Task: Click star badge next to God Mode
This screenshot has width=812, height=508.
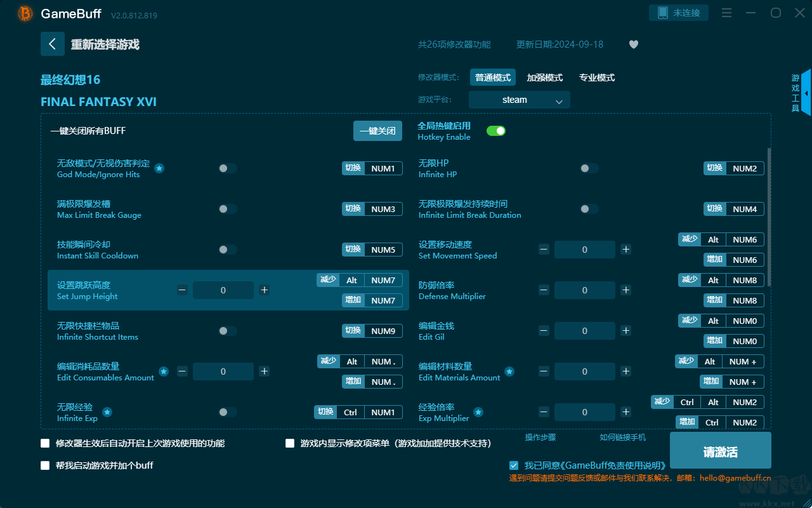Action: pos(159,168)
